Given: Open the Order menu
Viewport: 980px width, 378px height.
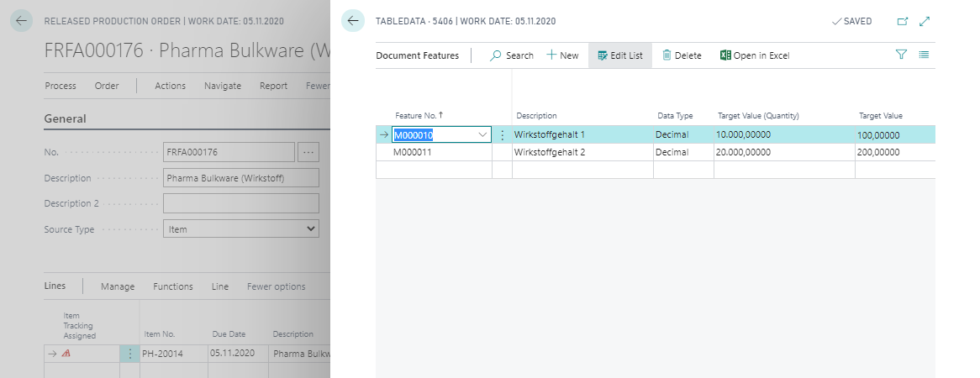Looking at the screenshot, I should [107, 86].
